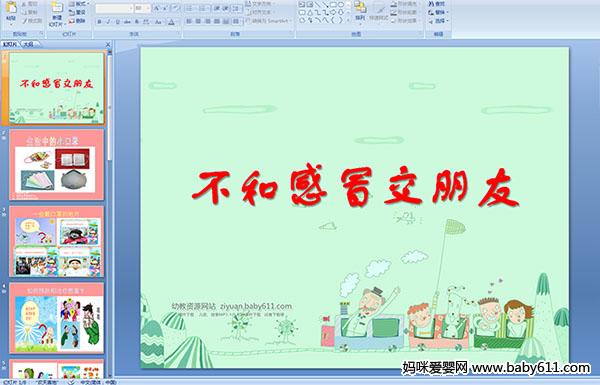Viewport: 600px width, 385px height.
Task: Click the font color icon
Action: pyautogui.click(x=171, y=22)
